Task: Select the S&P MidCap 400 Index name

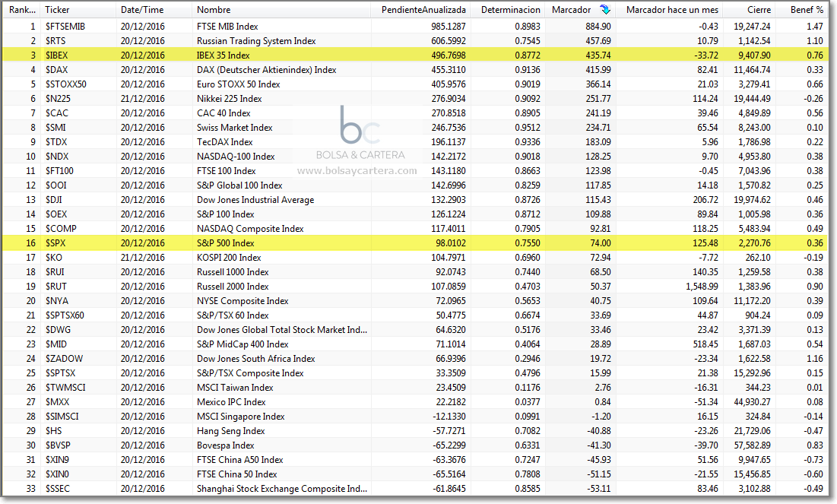Action: pyautogui.click(x=243, y=344)
